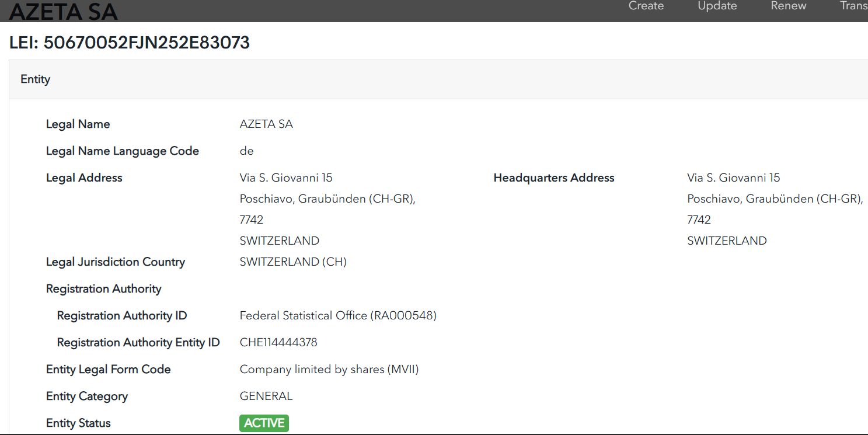This screenshot has height=435, width=868.
Task: Click the SWITZERLAND (CH) jurisdiction value
Action: (x=293, y=262)
